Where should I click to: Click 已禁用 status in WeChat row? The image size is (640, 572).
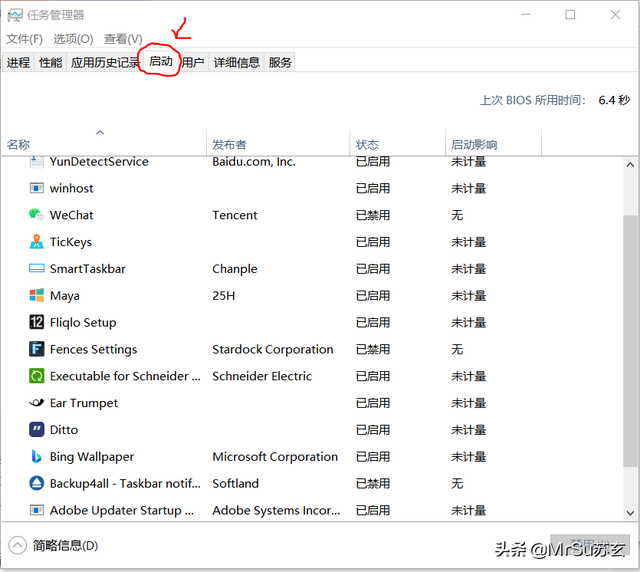(373, 215)
